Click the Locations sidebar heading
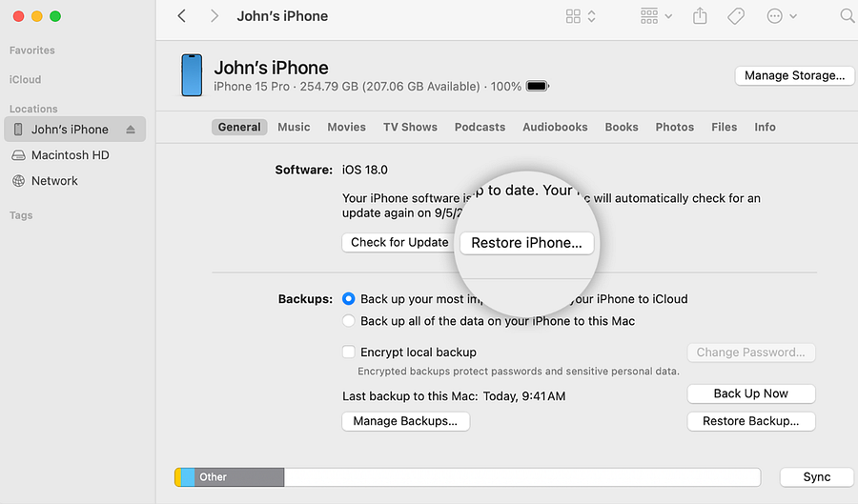The image size is (858, 504). pos(33,109)
